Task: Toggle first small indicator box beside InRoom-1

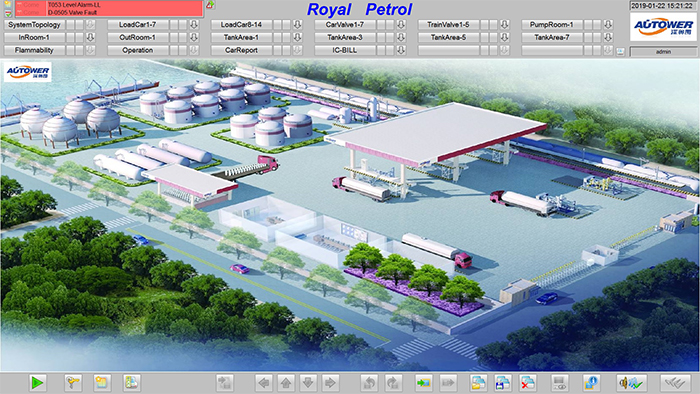Action: click(71, 37)
